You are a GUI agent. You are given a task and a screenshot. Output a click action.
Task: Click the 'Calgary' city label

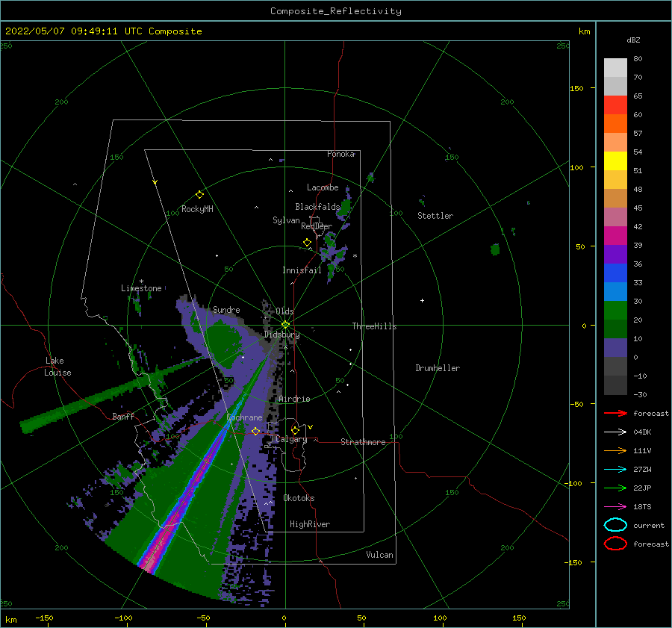coord(291,439)
